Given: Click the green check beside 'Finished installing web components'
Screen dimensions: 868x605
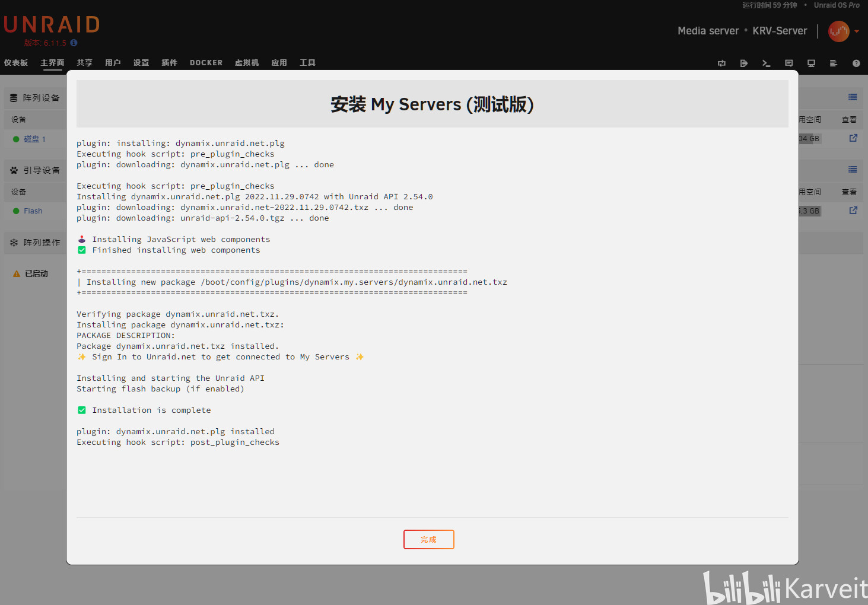Looking at the screenshot, I should (82, 250).
